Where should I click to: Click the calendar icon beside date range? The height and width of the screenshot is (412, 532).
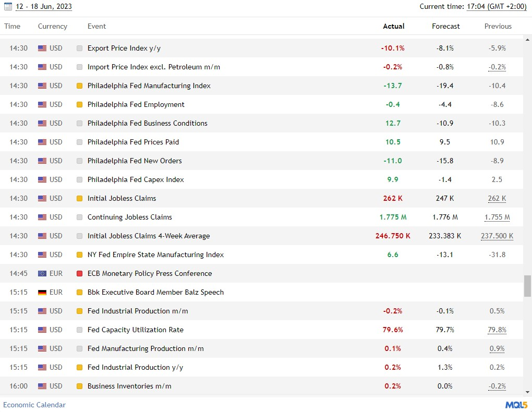pos(8,7)
